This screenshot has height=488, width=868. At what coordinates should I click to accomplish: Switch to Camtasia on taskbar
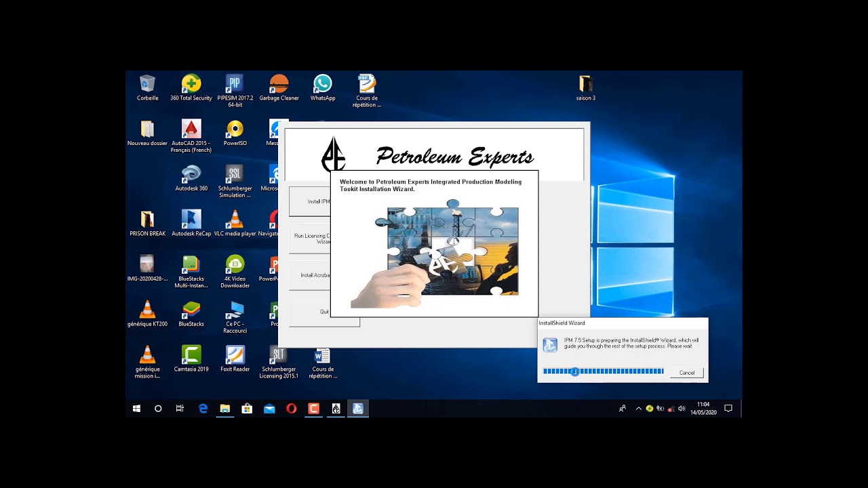(x=313, y=409)
